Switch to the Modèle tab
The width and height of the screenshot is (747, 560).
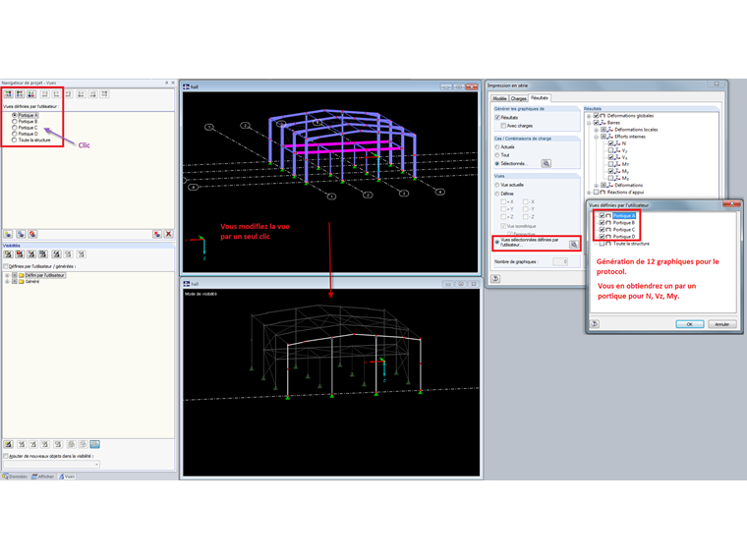click(x=499, y=98)
